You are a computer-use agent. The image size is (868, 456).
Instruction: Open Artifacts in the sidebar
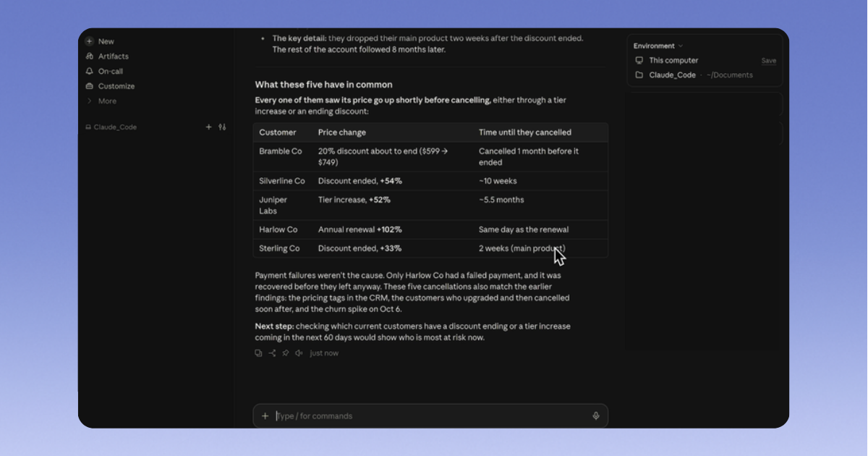click(107, 56)
